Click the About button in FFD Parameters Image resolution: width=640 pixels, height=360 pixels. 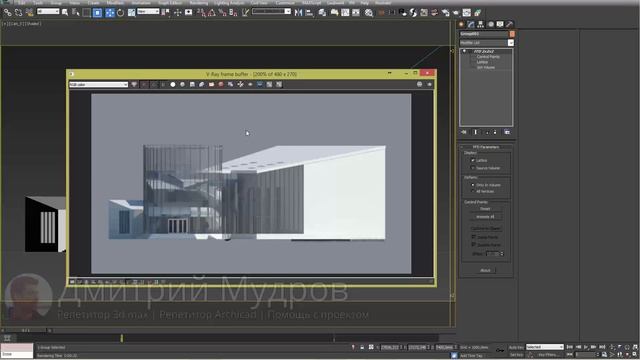pyautogui.click(x=485, y=270)
